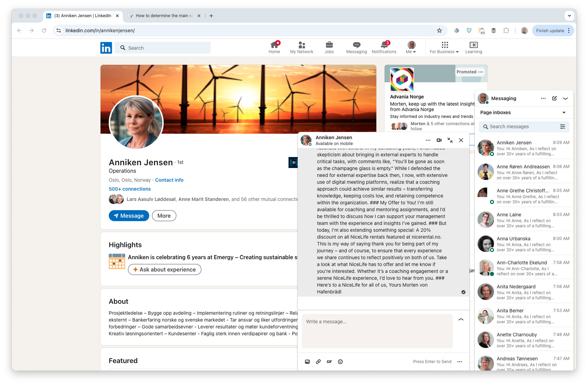Screen dimensions: 588x385
Task: Open the GIF picker
Action: click(x=329, y=362)
